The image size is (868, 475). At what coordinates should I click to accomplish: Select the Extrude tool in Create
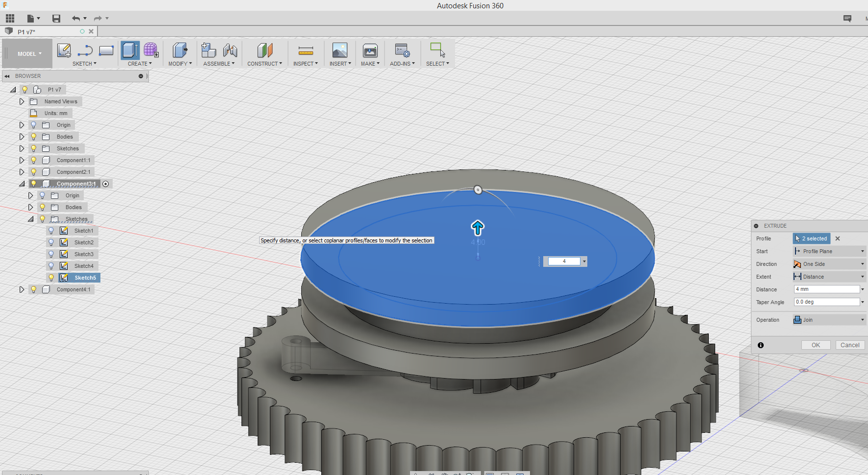[130, 50]
